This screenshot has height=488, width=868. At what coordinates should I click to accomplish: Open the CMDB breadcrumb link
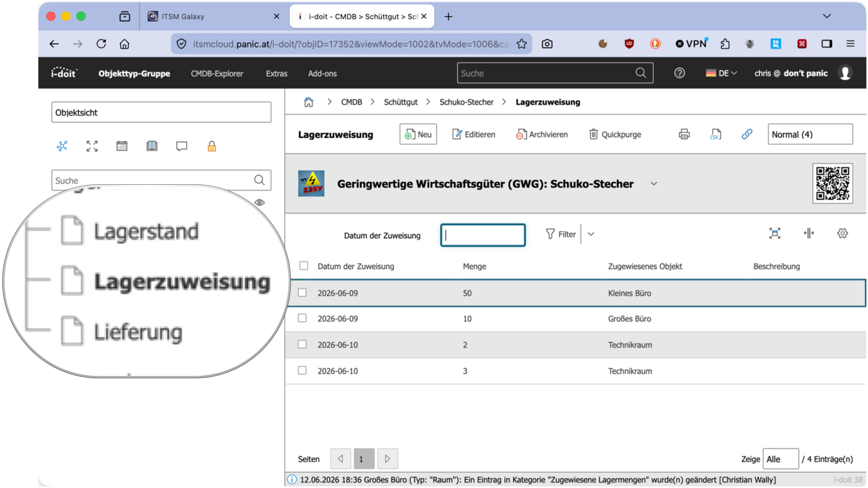click(x=351, y=102)
